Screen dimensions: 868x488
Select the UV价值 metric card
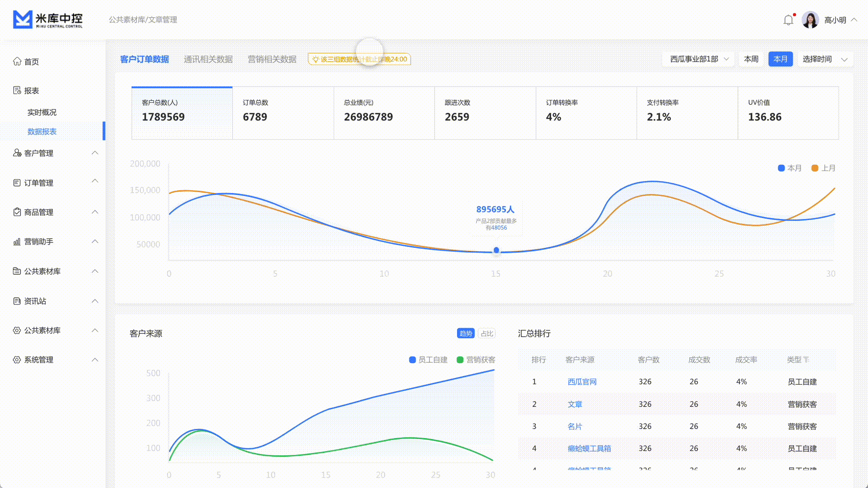pyautogui.click(x=788, y=113)
